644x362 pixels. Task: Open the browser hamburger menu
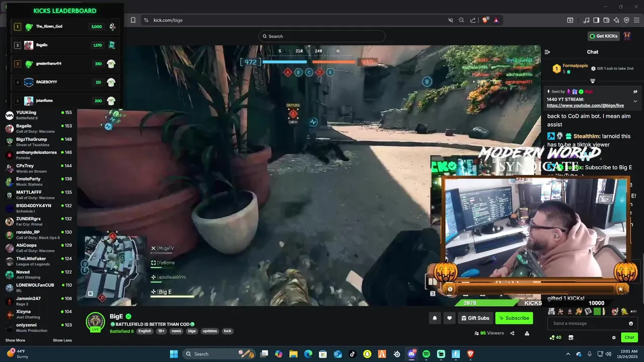[636, 20]
